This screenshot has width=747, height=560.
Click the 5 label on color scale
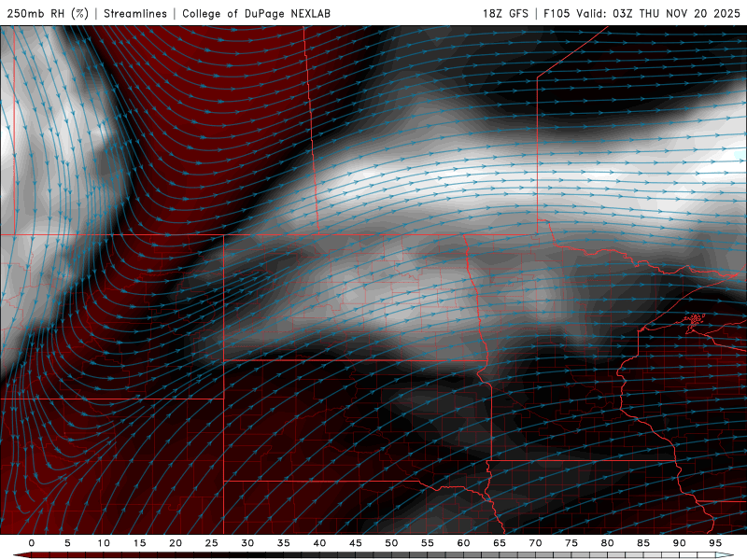(67, 543)
